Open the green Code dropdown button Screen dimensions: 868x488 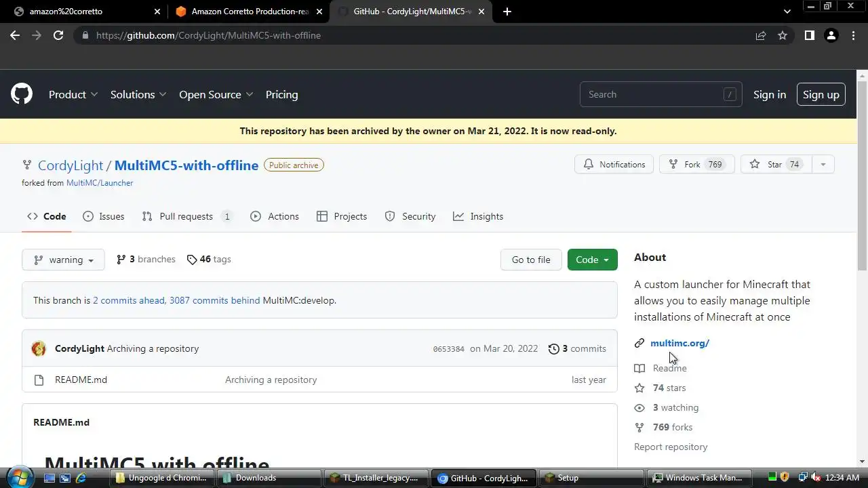pyautogui.click(x=593, y=260)
